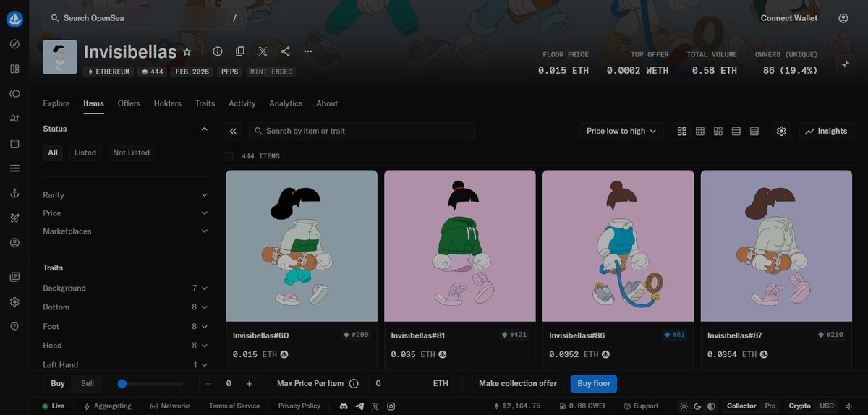Image resolution: width=868 pixels, height=415 pixels.
Task: Open the calendar icon in left sidebar
Action: pyautogui.click(x=14, y=143)
